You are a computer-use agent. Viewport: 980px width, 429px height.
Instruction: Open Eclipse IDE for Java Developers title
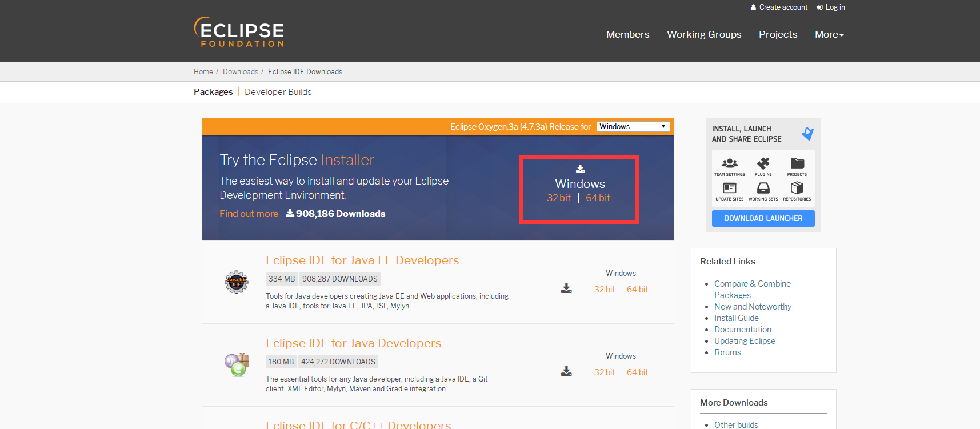tap(353, 343)
